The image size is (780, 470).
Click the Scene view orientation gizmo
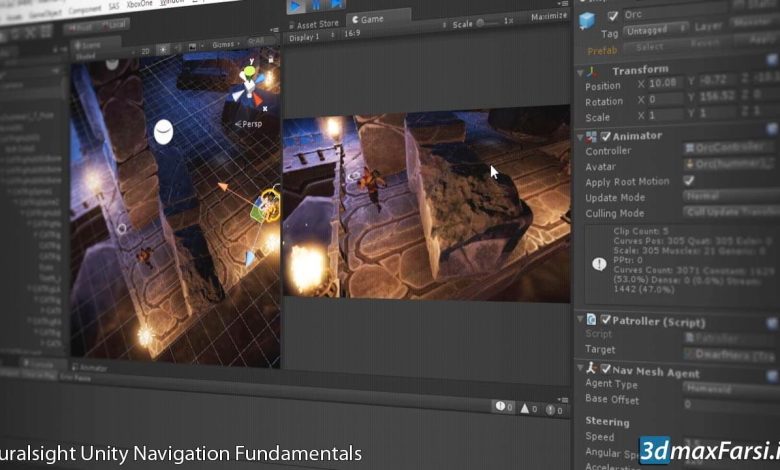250,86
